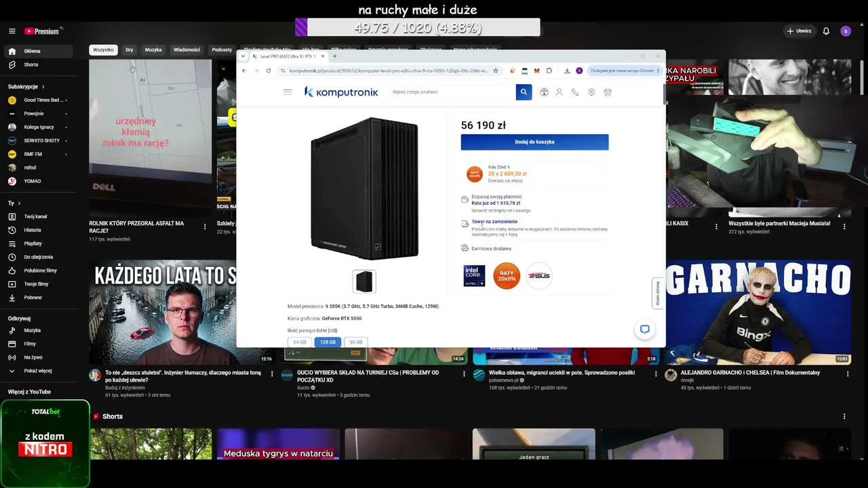Select 128 GB RAM option
This screenshot has width=868, height=488.
point(328,342)
